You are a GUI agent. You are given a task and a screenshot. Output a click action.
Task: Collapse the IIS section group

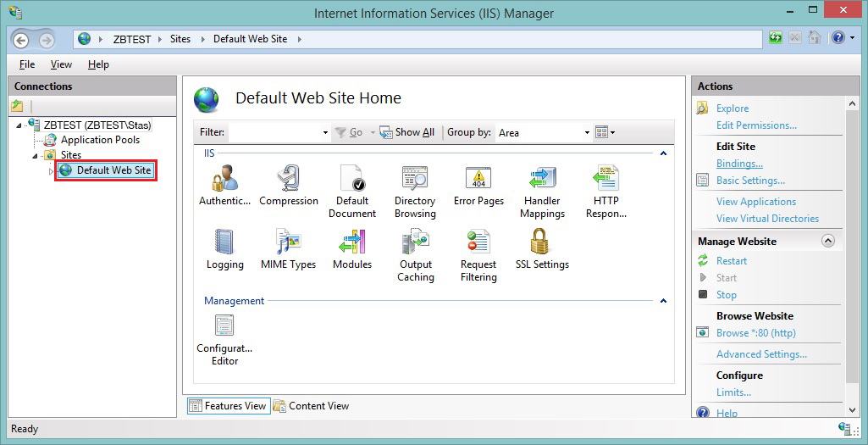coord(663,153)
